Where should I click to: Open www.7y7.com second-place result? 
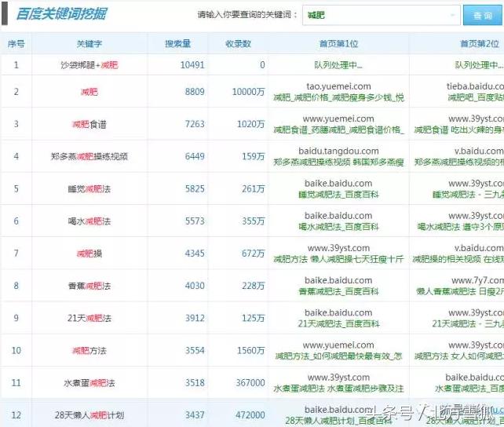coord(477,280)
